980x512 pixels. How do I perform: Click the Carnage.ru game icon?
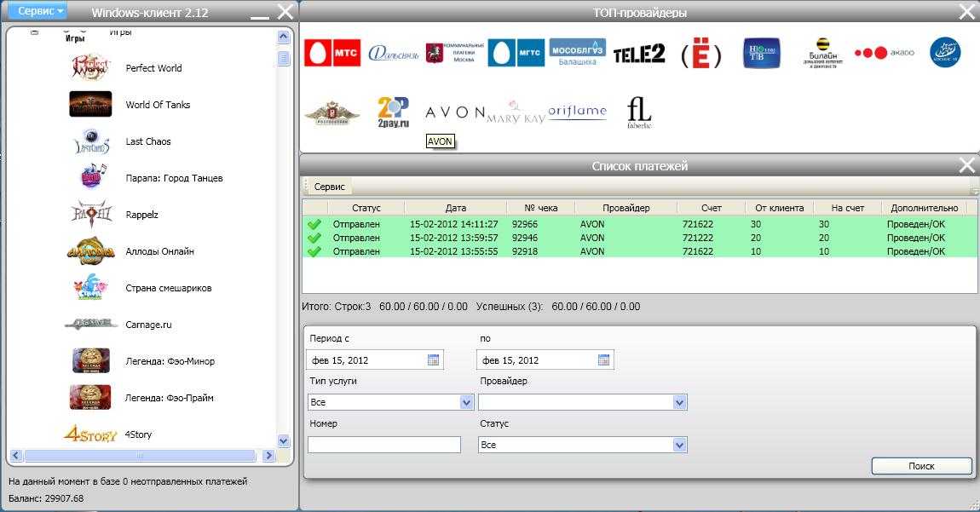[91, 325]
